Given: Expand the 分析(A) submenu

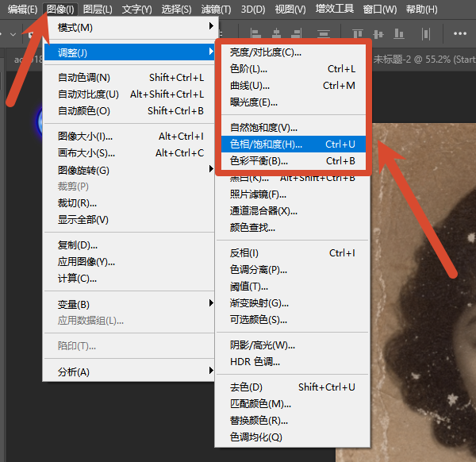Looking at the screenshot, I should (x=129, y=372).
